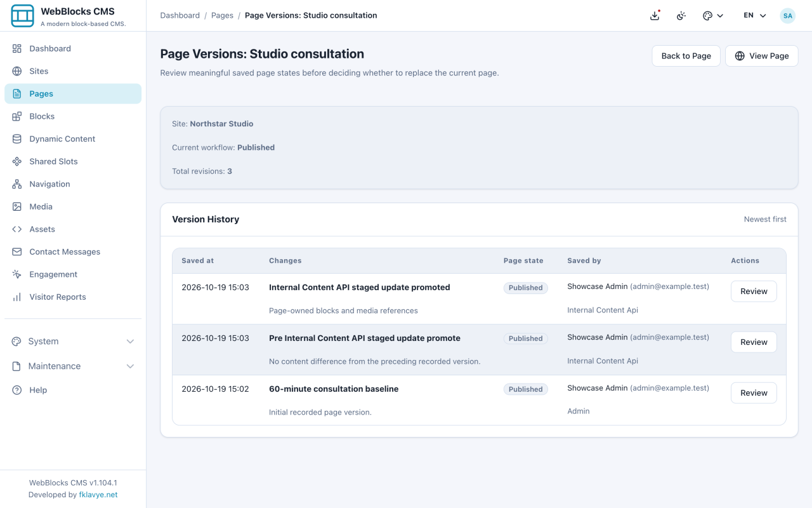812x508 pixels.
Task: Review the staged update promoted version
Action: tap(754, 291)
